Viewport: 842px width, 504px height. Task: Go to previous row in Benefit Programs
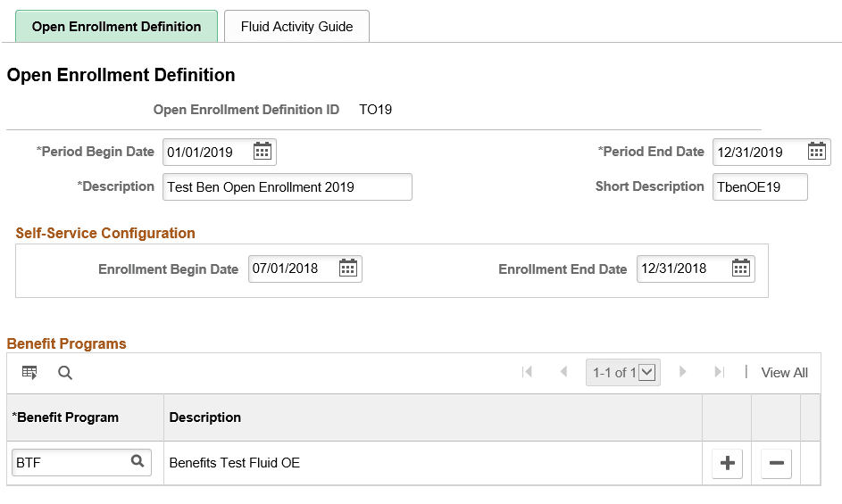(563, 372)
